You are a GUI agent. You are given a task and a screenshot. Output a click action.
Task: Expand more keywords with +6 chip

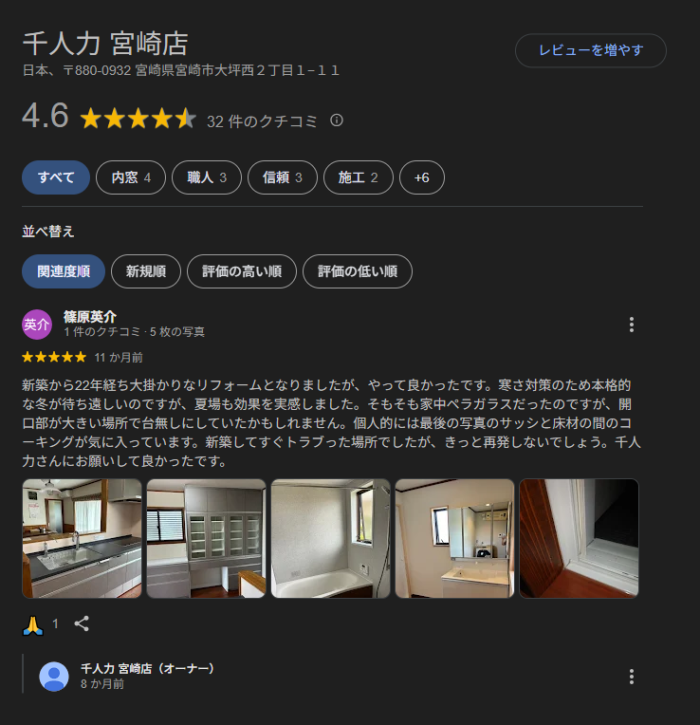[422, 178]
